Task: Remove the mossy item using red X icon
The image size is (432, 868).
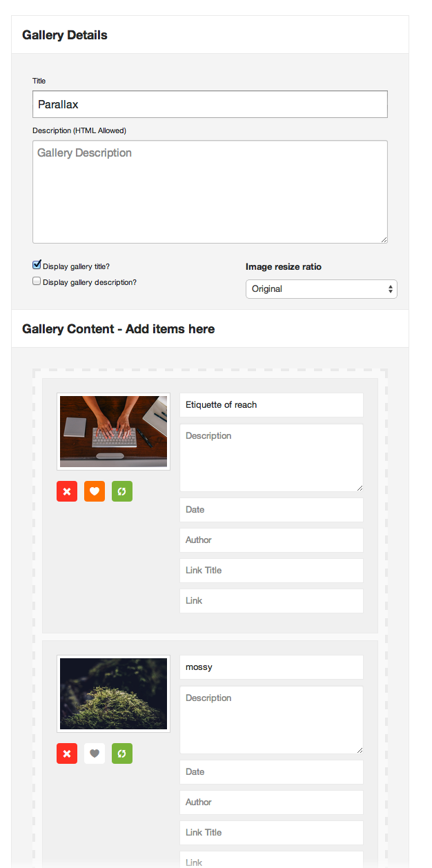Action: (67, 753)
